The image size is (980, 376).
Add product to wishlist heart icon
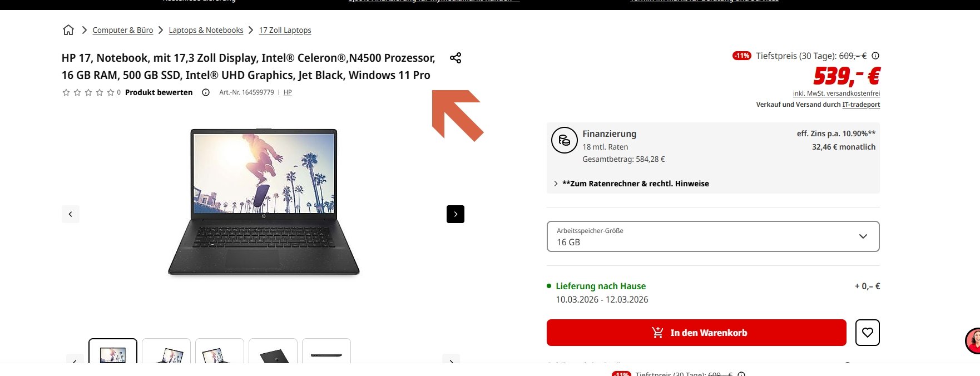pos(868,333)
